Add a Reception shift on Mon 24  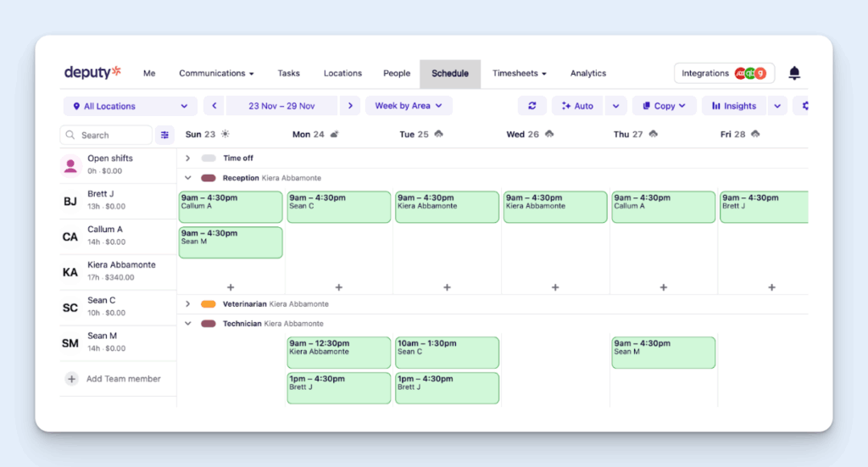(339, 287)
